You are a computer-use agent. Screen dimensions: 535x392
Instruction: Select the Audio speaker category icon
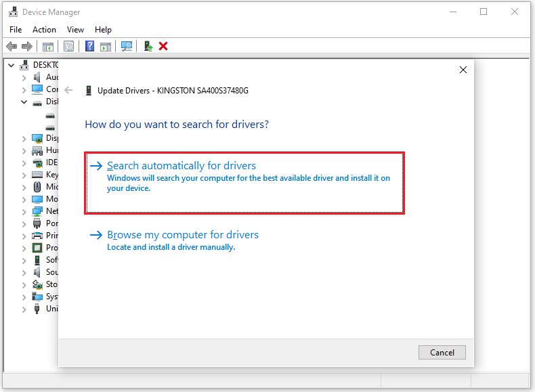point(37,77)
